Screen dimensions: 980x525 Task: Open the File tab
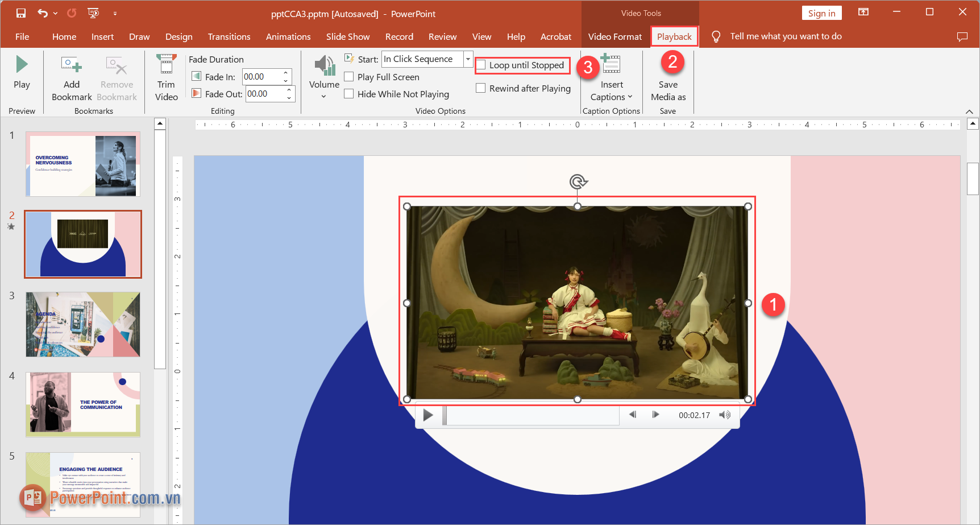(22, 36)
